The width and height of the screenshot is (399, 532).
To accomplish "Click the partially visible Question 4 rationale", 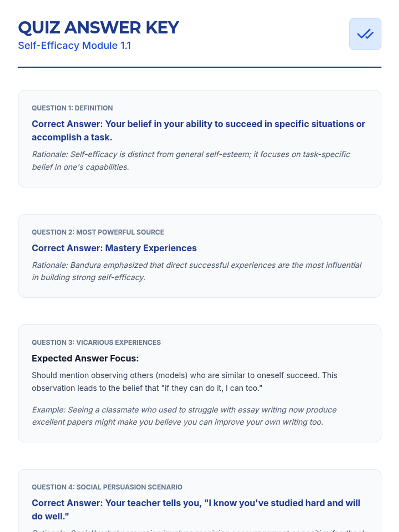I will 199,530.
